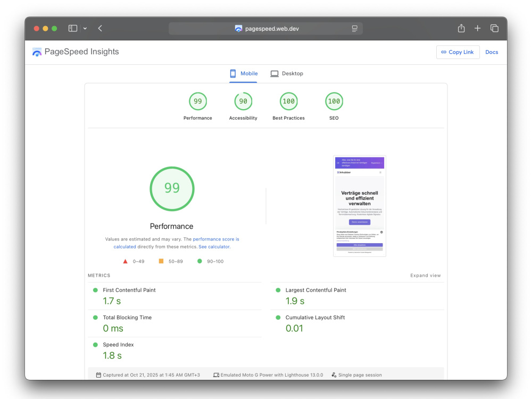Click the Best Practices 100 score gauge
The image size is (532, 399).
click(x=289, y=101)
